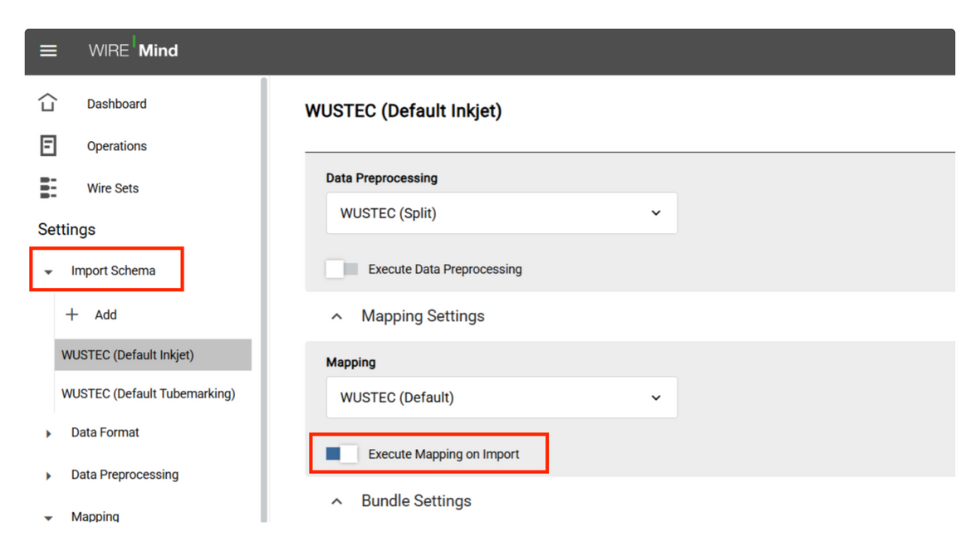Open the Data Format settings entry
The width and height of the screenshot is (980, 551).
pyautogui.click(x=105, y=432)
